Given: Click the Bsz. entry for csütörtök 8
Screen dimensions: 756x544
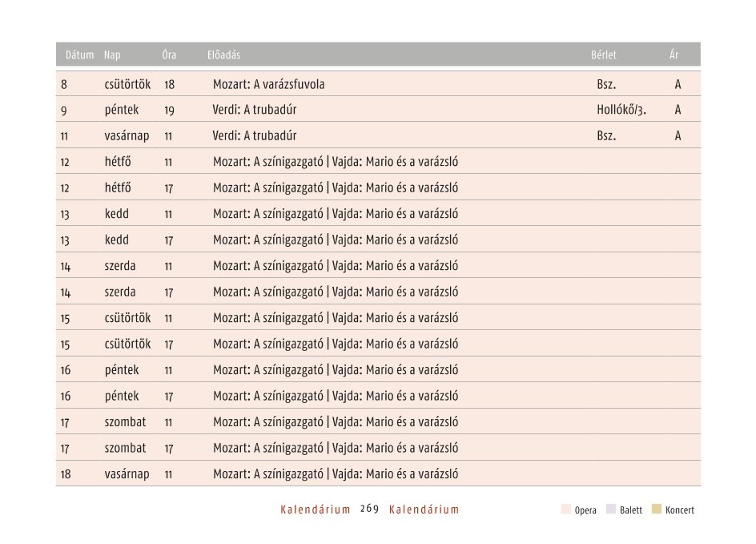Looking at the screenshot, I should pyautogui.click(x=606, y=84).
